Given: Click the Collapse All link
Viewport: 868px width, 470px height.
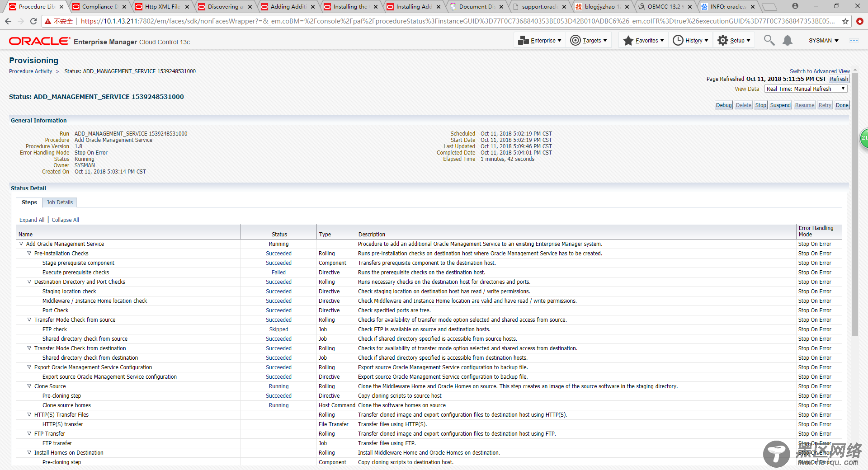Looking at the screenshot, I should point(66,220).
